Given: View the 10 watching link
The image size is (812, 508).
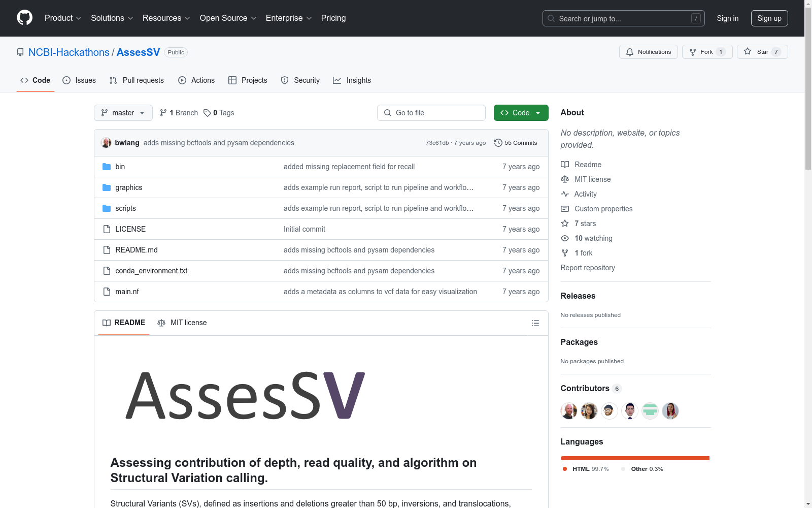Looking at the screenshot, I should 587,238.
